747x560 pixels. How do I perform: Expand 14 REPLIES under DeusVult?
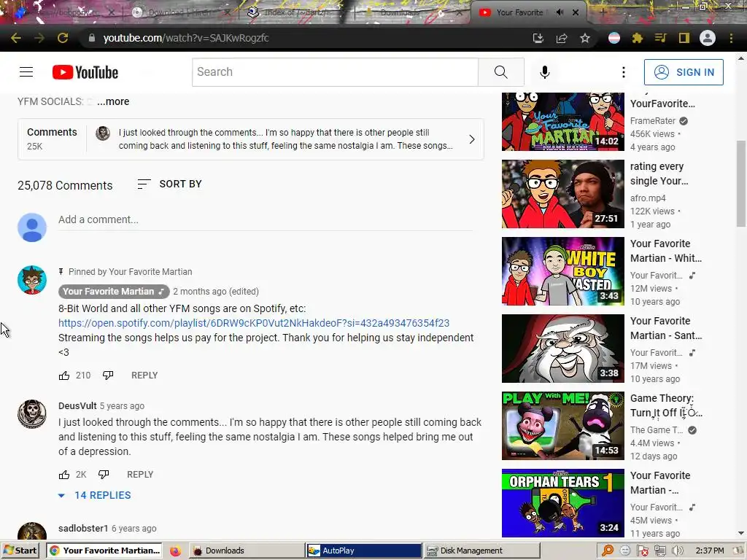[x=95, y=495]
